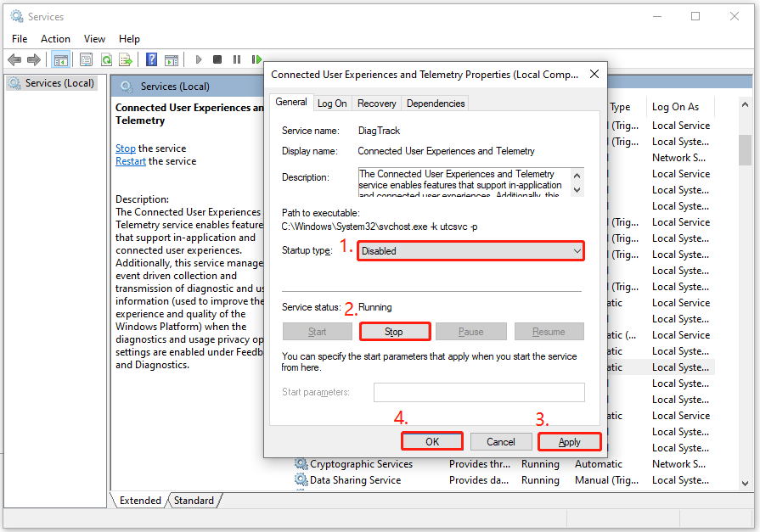Switch to the Extended view tab
This screenshot has width=760, height=532.
click(x=140, y=501)
